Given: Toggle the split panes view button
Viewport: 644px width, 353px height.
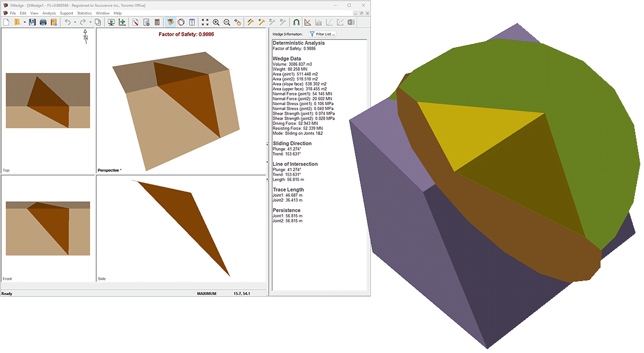Looking at the screenshot, I should (192, 22).
